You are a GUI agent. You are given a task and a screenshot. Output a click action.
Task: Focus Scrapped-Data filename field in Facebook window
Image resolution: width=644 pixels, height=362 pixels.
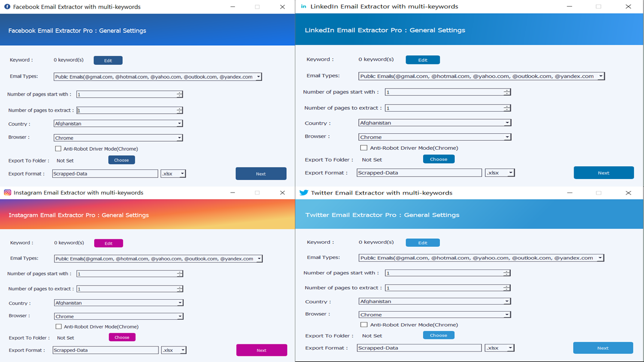click(x=105, y=173)
